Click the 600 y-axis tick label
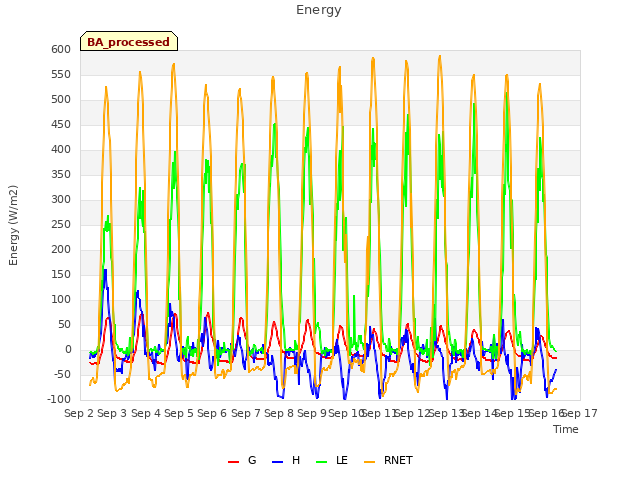The width and height of the screenshot is (640, 480). pos(61,49)
